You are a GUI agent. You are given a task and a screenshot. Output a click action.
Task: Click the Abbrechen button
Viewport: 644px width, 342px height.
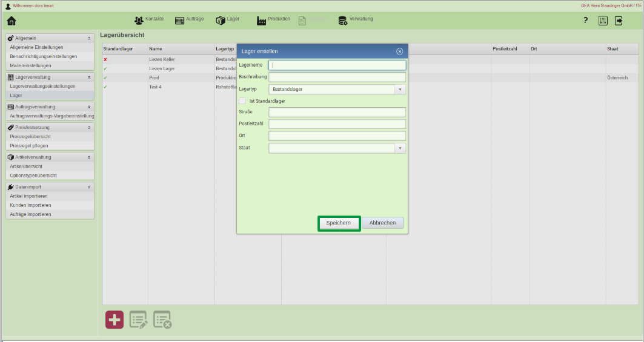point(382,223)
